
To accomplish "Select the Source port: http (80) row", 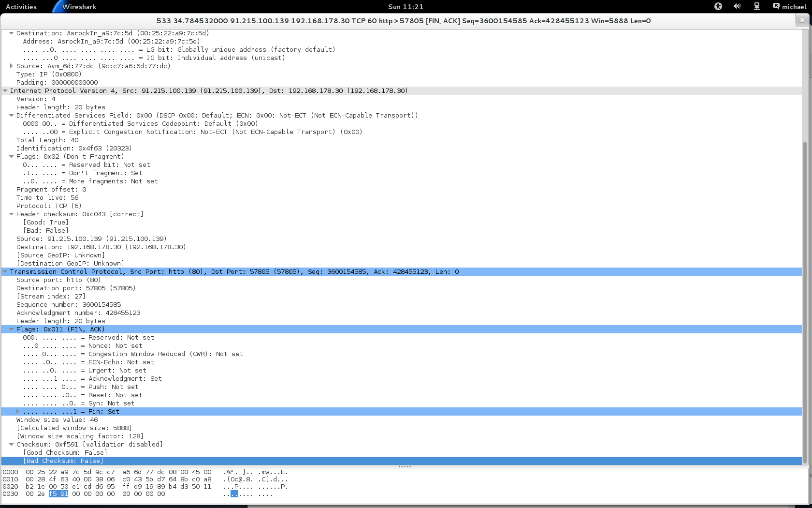I will tap(402, 280).
